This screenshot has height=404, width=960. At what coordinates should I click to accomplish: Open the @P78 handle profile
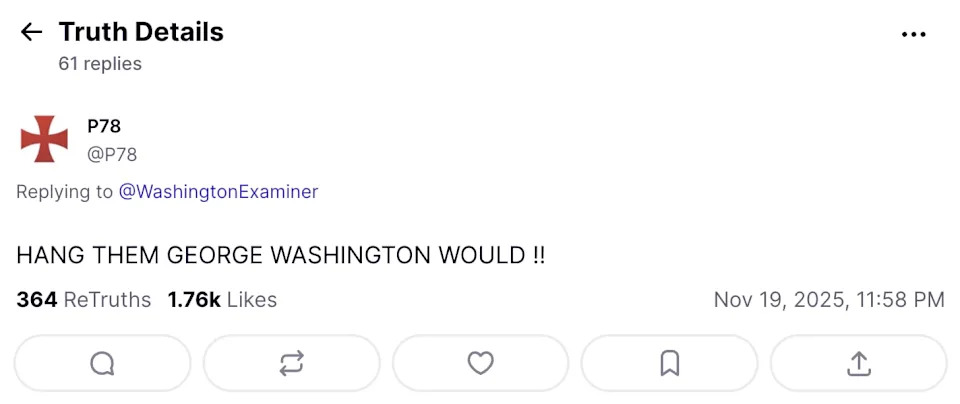(112, 154)
